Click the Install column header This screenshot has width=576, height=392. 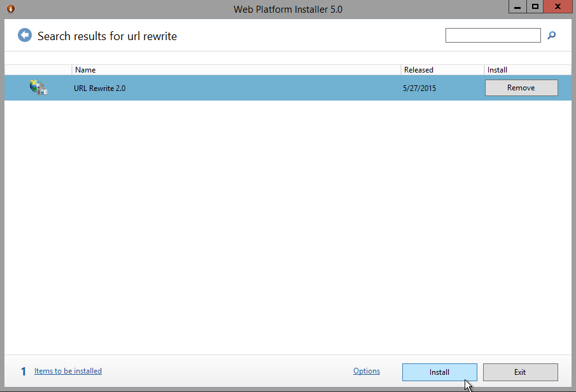coord(526,70)
